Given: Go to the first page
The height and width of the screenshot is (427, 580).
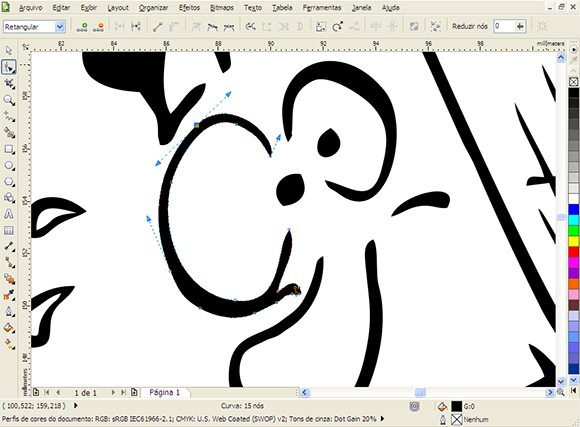Looking at the screenshot, I should click(x=47, y=392).
